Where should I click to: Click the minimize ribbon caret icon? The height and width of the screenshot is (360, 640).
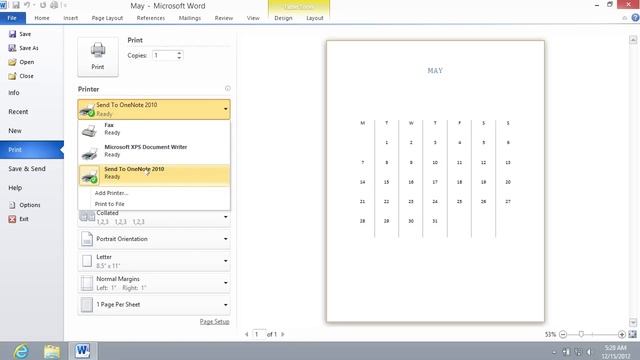[624, 18]
